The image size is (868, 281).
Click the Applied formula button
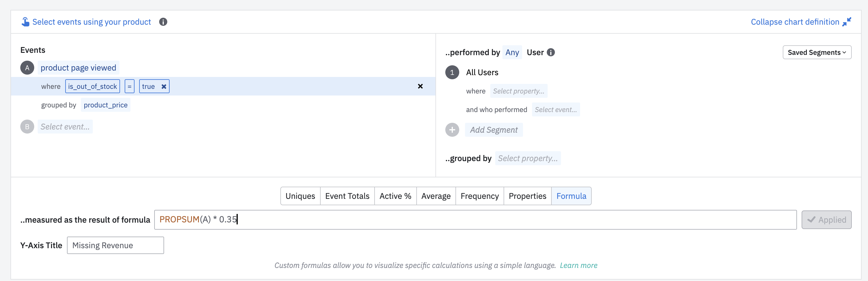(826, 220)
